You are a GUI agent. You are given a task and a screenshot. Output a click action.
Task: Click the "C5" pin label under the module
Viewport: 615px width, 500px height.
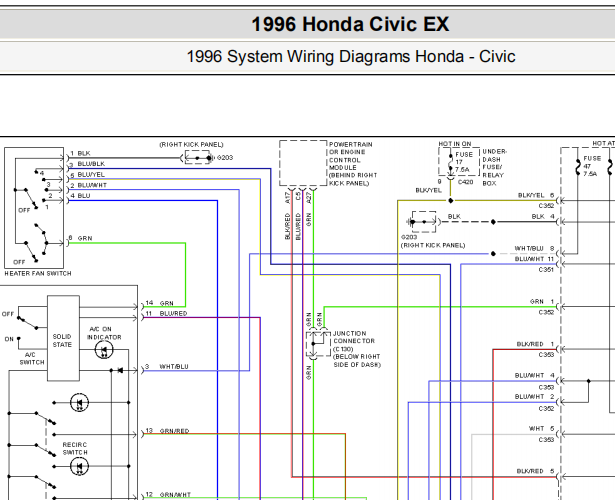[298, 196]
